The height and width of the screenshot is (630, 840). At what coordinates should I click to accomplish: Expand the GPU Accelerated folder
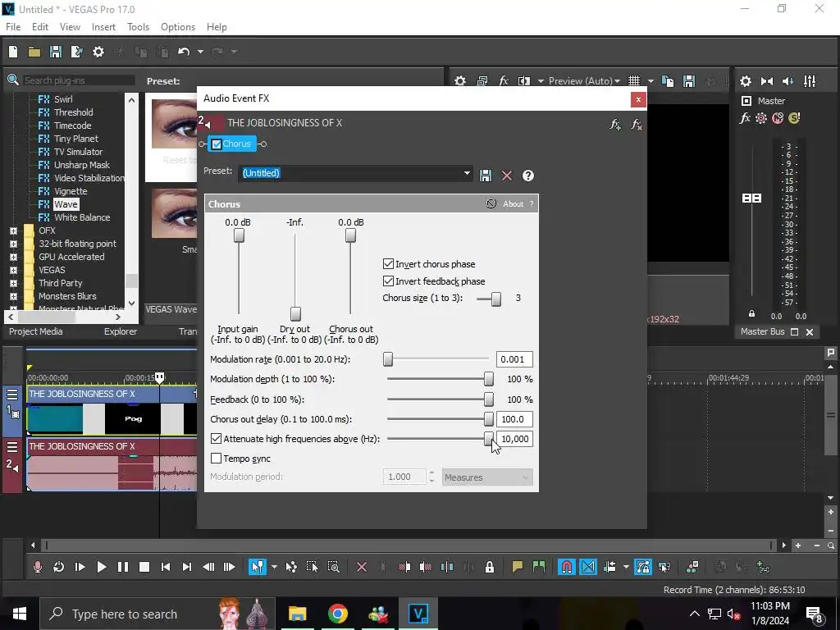pos(13,257)
